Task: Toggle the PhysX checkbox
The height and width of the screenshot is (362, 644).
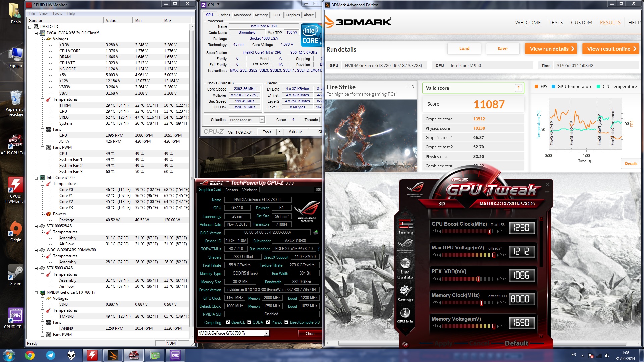Action: click(x=268, y=322)
